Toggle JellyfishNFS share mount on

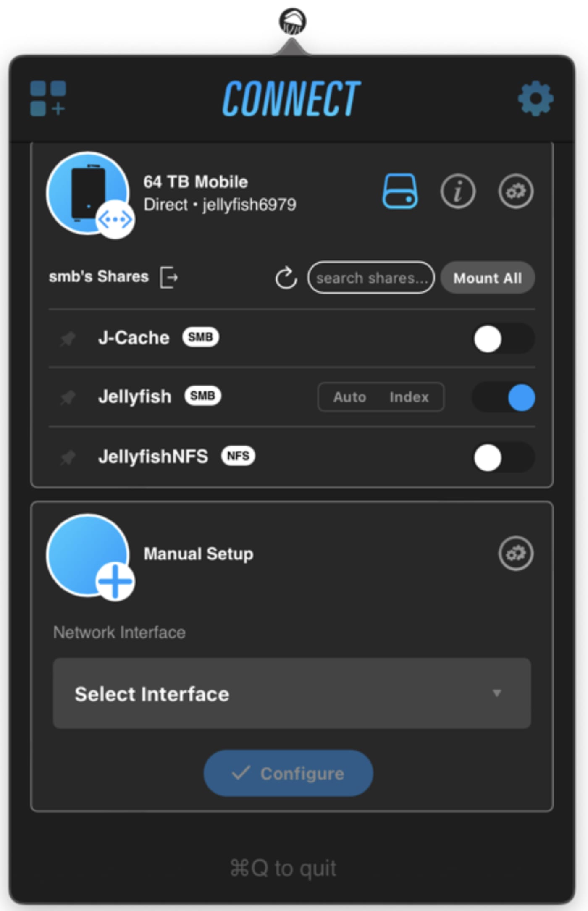point(504,457)
